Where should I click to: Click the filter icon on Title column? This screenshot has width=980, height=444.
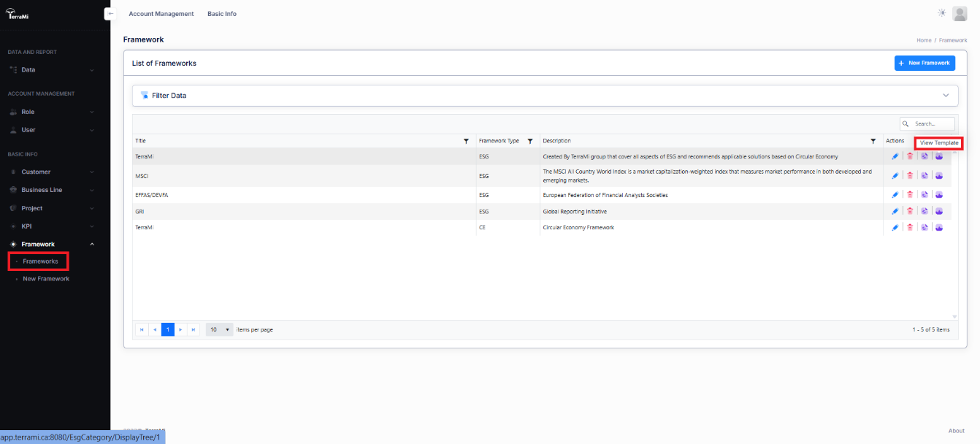[466, 141]
